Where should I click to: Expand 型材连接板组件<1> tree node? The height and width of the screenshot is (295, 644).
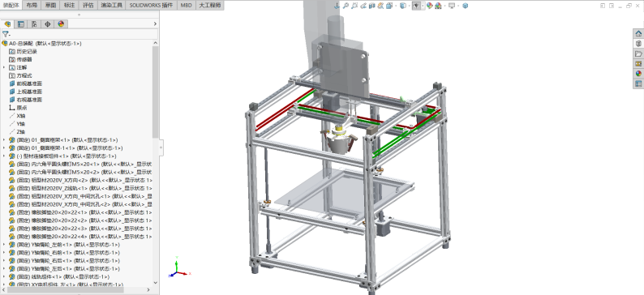4,156
